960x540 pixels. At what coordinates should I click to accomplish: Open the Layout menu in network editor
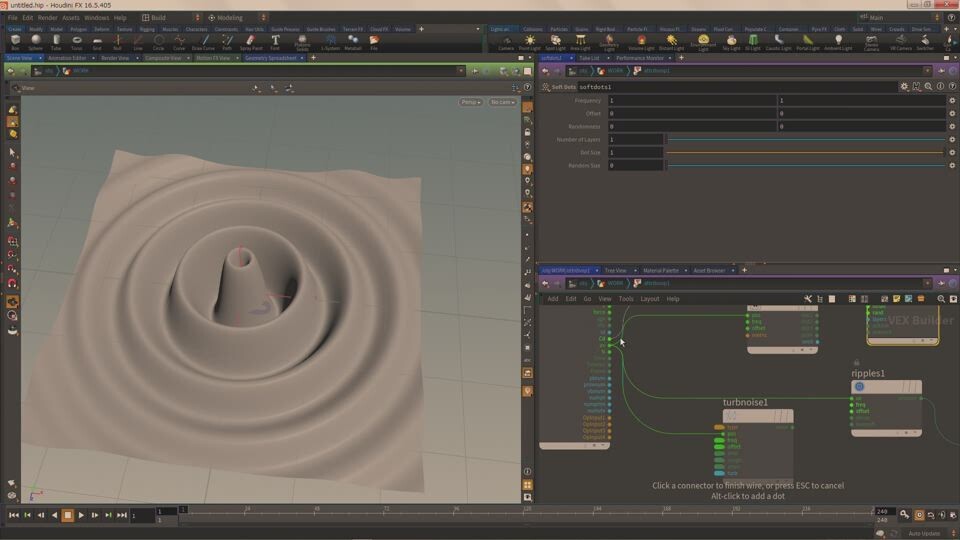click(649, 298)
